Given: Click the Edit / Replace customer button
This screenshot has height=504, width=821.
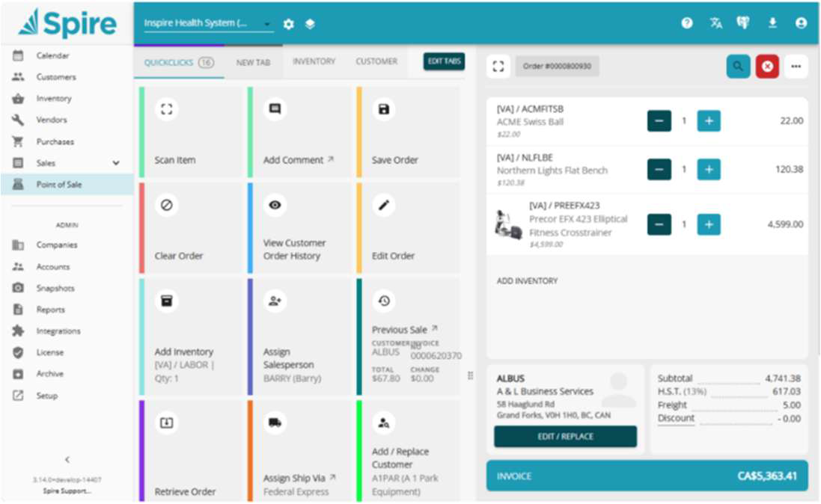Looking at the screenshot, I should pyautogui.click(x=566, y=437).
